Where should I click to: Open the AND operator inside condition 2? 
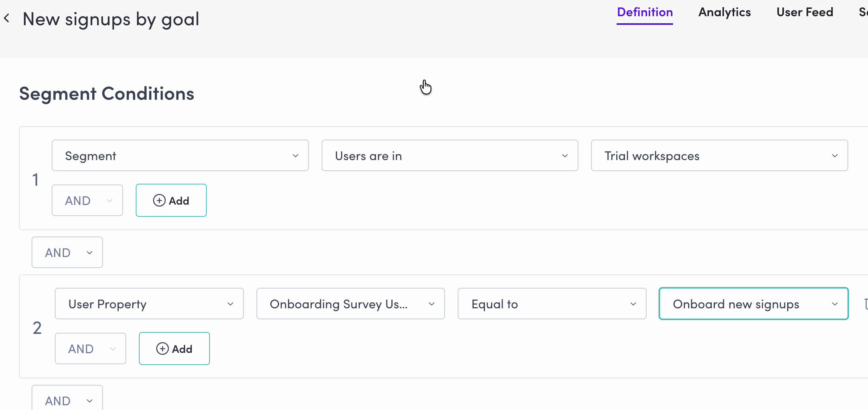(90, 348)
